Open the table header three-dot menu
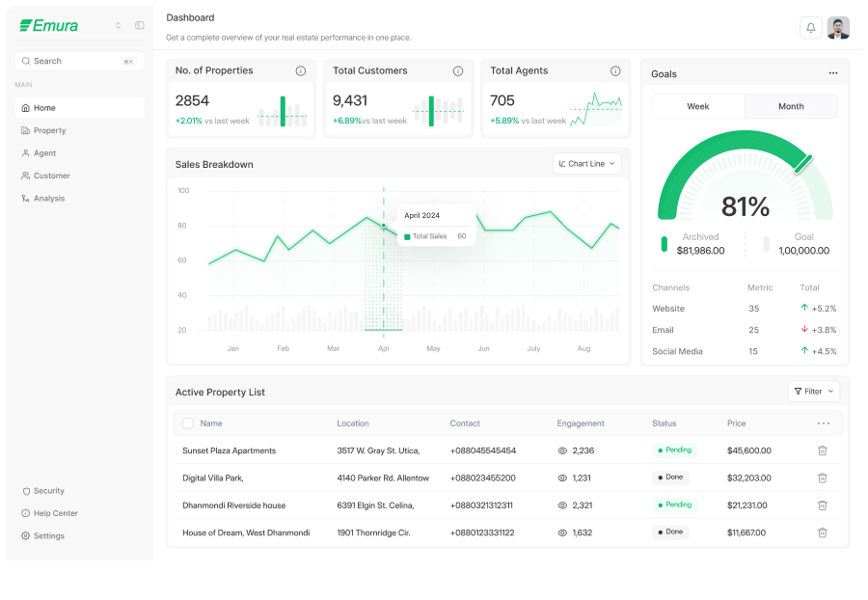Viewport: 868px width, 600px height. [x=824, y=423]
